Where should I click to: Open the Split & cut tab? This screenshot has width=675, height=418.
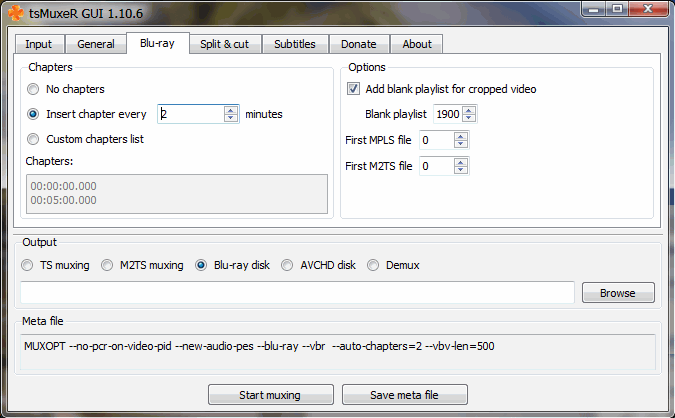pyautogui.click(x=225, y=44)
